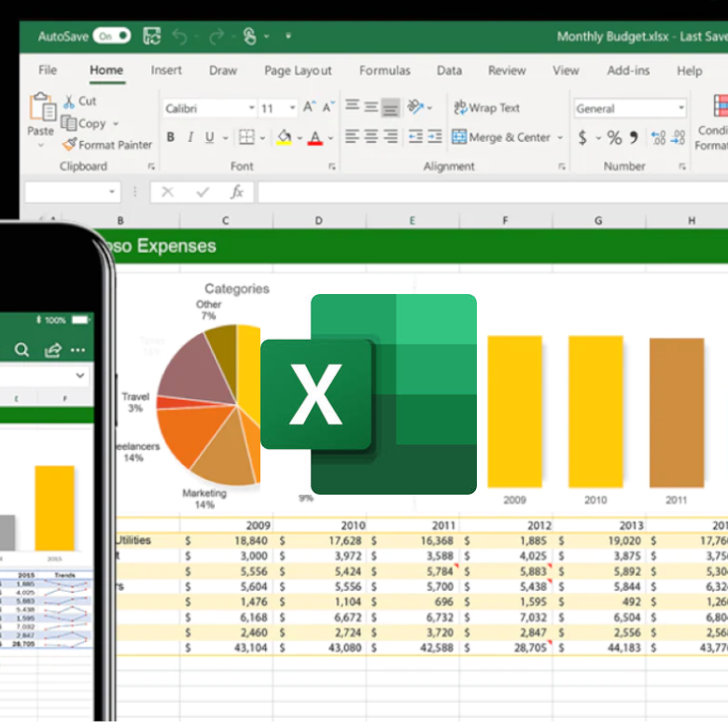Click the Touch/Mouse mode icon
This screenshot has width=728, height=728.
click(250, 36)
